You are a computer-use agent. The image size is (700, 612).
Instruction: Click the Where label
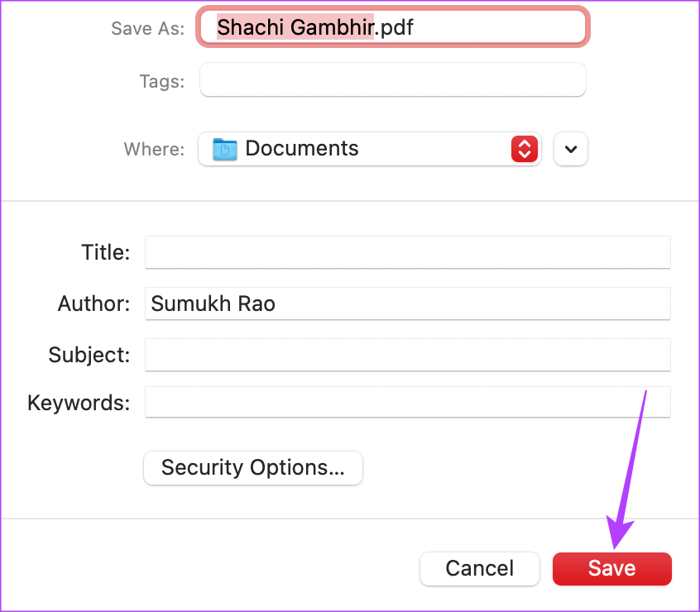point(154,149)
